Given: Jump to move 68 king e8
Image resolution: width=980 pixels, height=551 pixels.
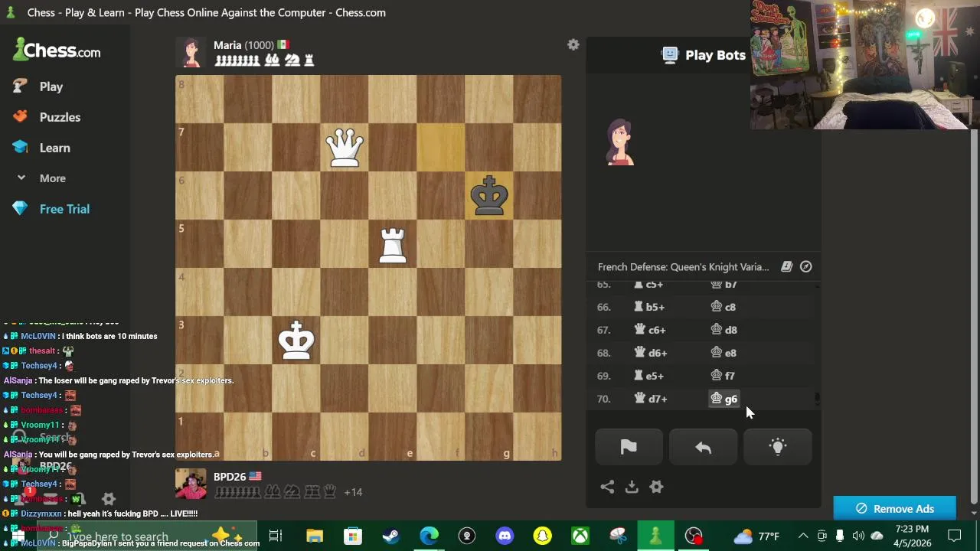Looking at the screenshot, I should [724, 353].
